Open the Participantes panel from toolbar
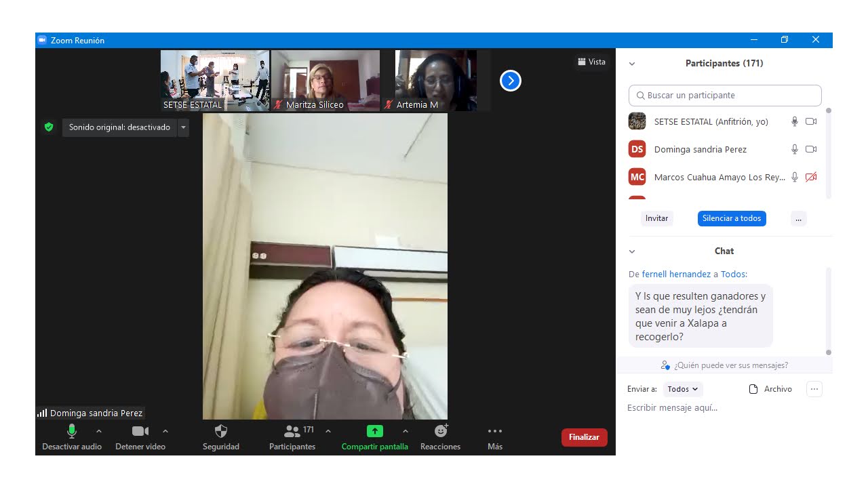This screenshot has width=868, height=488. point(292,437)
